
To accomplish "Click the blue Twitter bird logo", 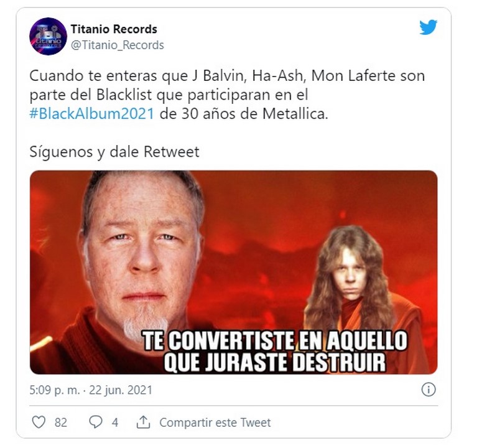I will pos(429,27).
